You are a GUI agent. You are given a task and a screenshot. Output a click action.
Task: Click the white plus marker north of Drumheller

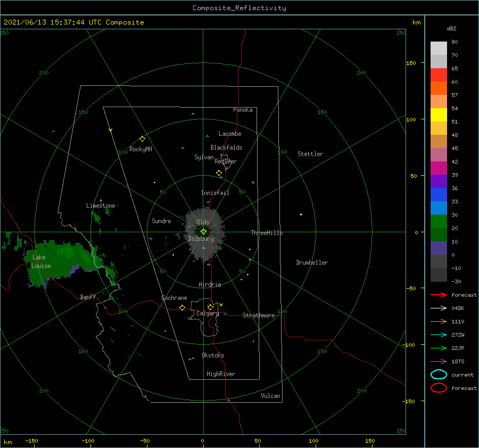301,214
